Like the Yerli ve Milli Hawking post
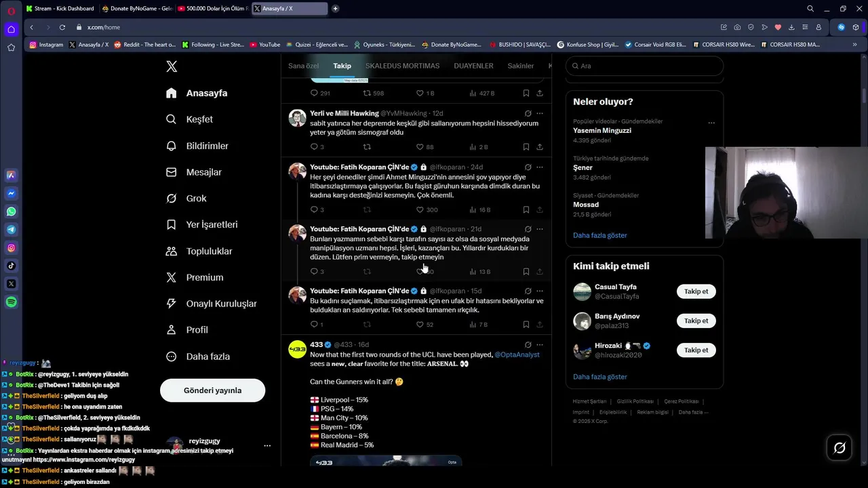 420,147
